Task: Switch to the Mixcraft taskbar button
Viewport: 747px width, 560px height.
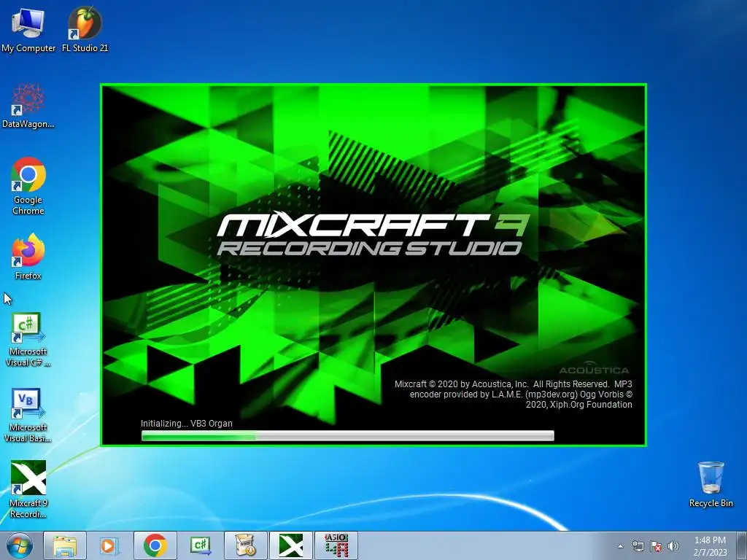Action: click(x=290, y=545)
